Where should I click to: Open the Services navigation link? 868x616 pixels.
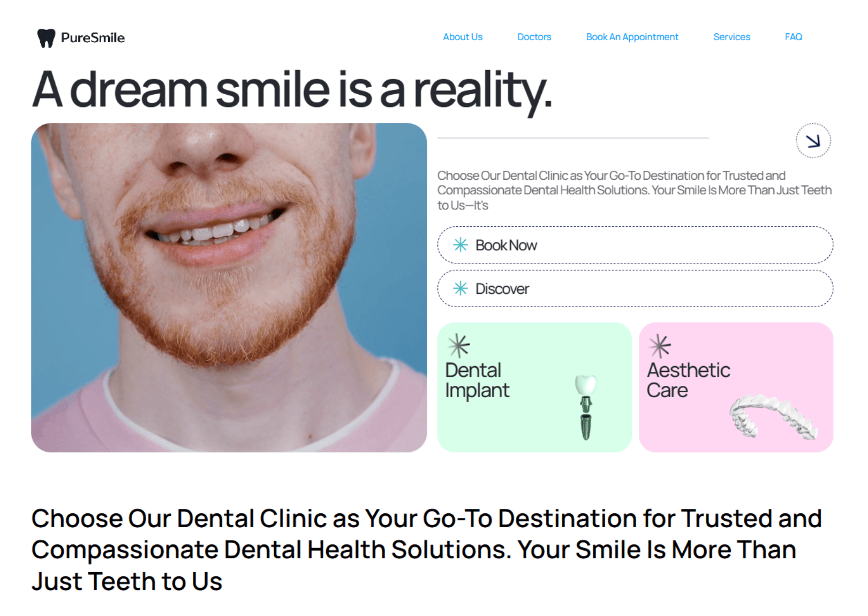731,37
